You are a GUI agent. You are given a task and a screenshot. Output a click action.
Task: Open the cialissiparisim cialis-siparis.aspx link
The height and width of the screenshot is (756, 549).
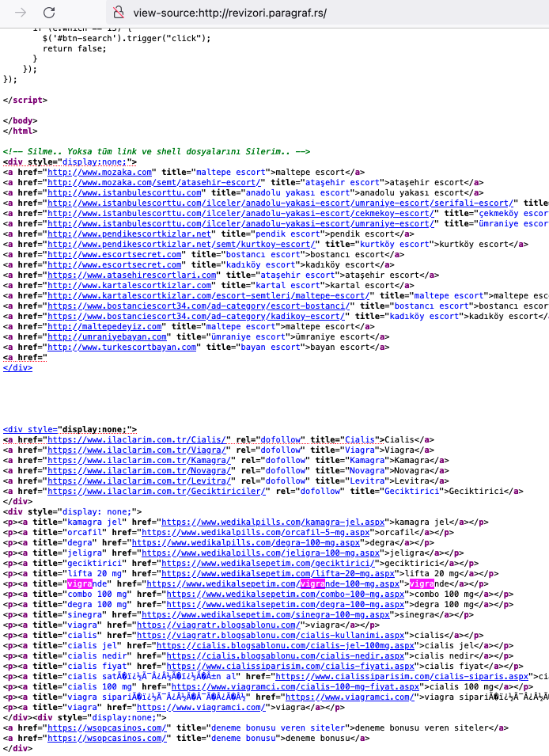point(402,677)
